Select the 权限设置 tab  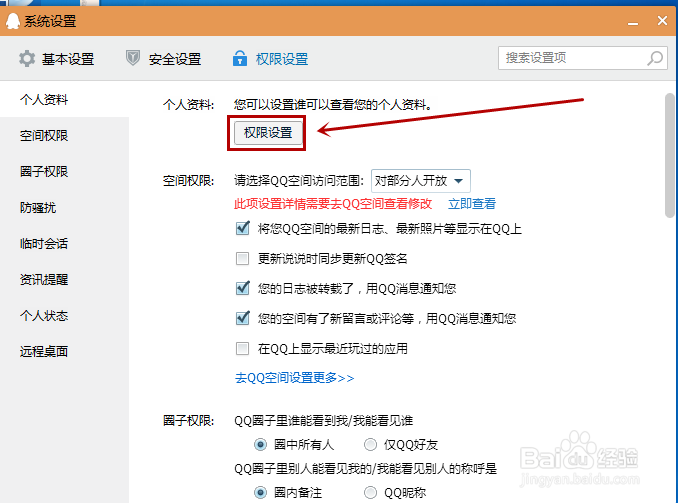click(270, 58)
